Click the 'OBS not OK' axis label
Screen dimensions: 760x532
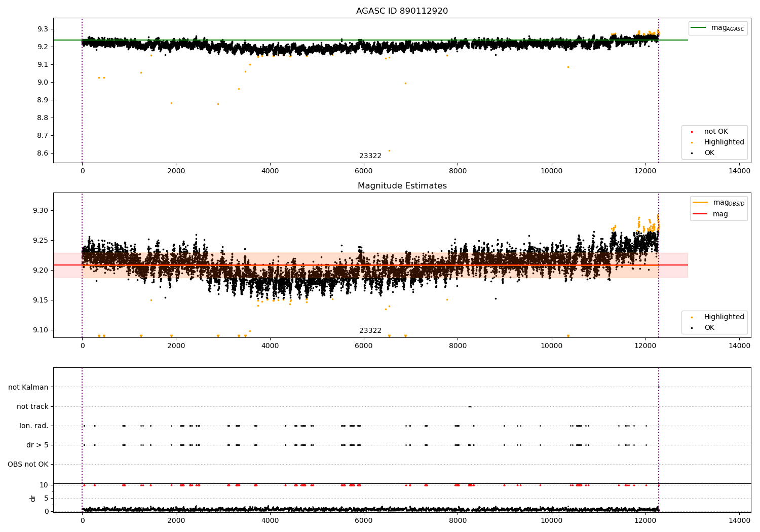(x=28, y=464)
